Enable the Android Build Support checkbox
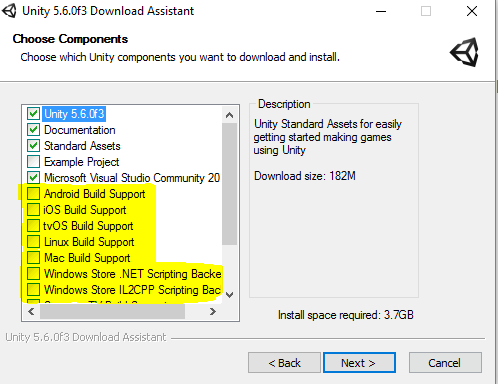Image resolution: width=498 pixels, height=384 pixels. pyautogui.click(x=33, y=194)
